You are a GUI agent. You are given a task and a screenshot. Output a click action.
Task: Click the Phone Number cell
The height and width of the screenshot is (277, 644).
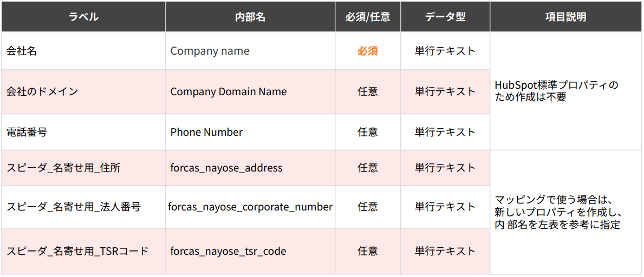pyautogui.click(x=206, y=132)
